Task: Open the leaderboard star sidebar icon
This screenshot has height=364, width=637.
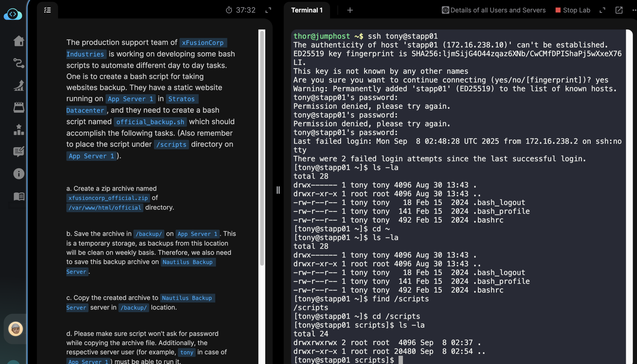Action: click(19, 130)
